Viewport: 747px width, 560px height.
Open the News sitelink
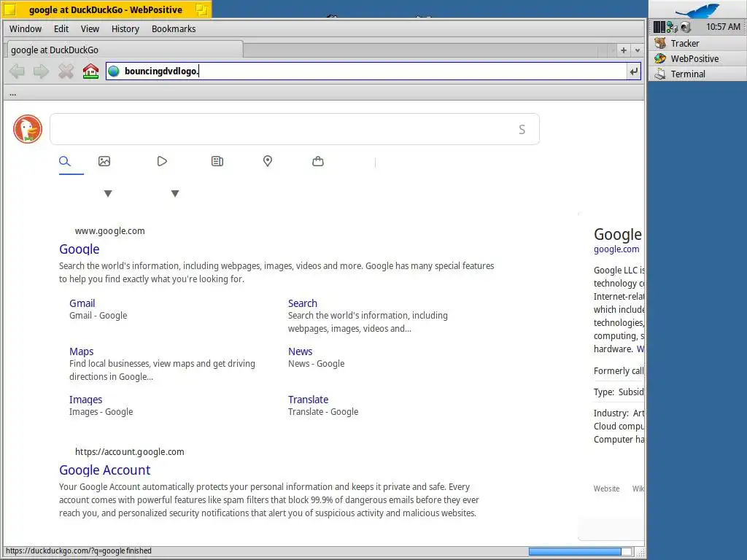300,351
